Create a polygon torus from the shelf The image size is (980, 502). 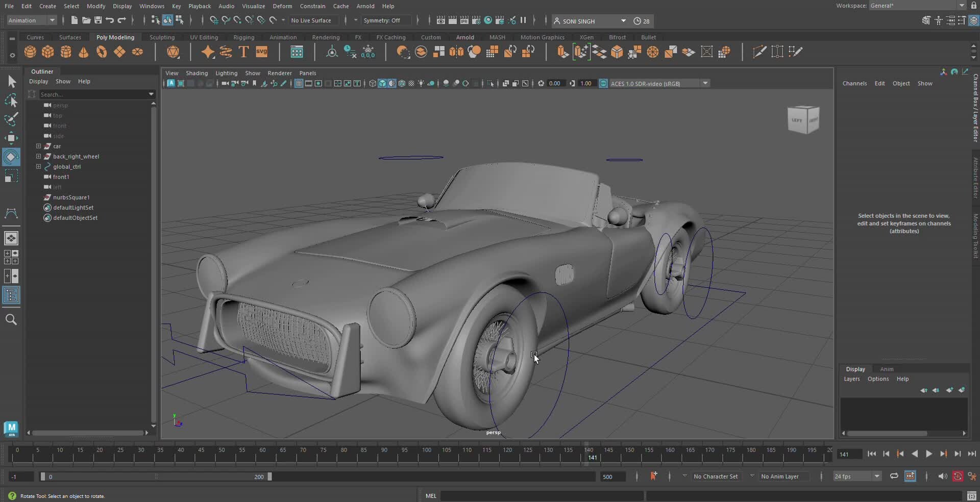pos(102,52)
